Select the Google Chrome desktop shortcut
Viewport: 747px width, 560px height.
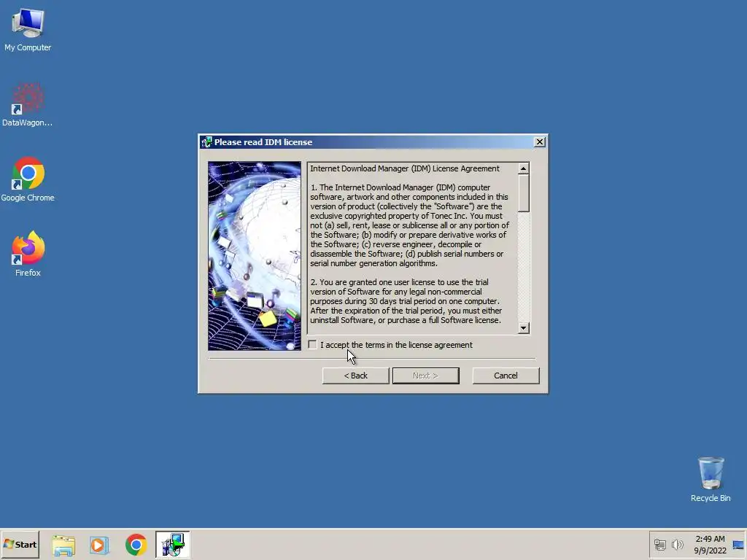tap(28, 179)
